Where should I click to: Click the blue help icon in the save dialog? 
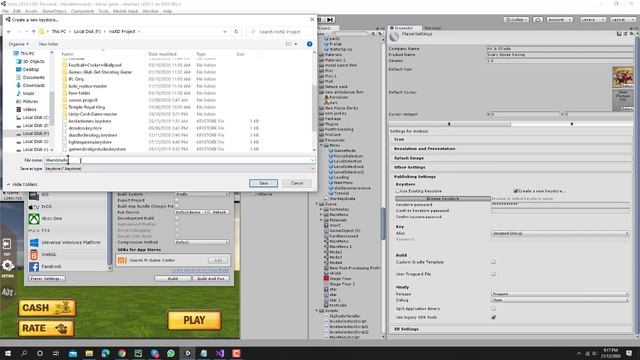point(309,44)
